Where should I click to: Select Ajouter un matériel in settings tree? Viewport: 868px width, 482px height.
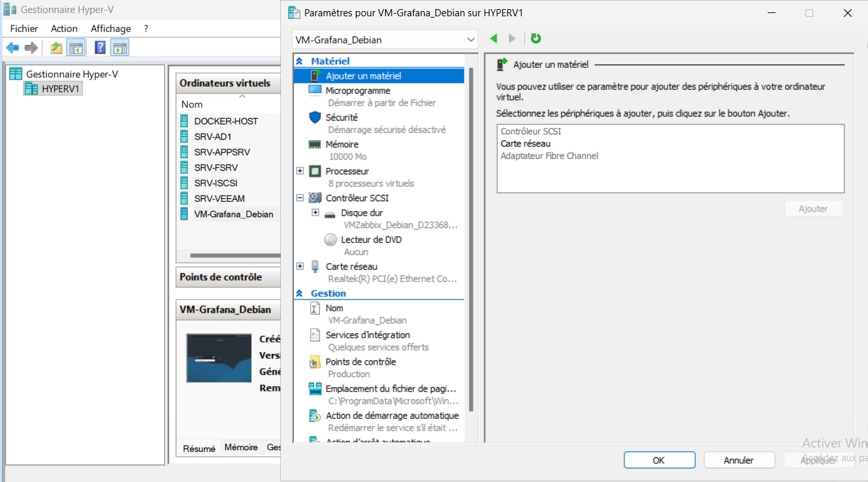click(x=379, y=76)
